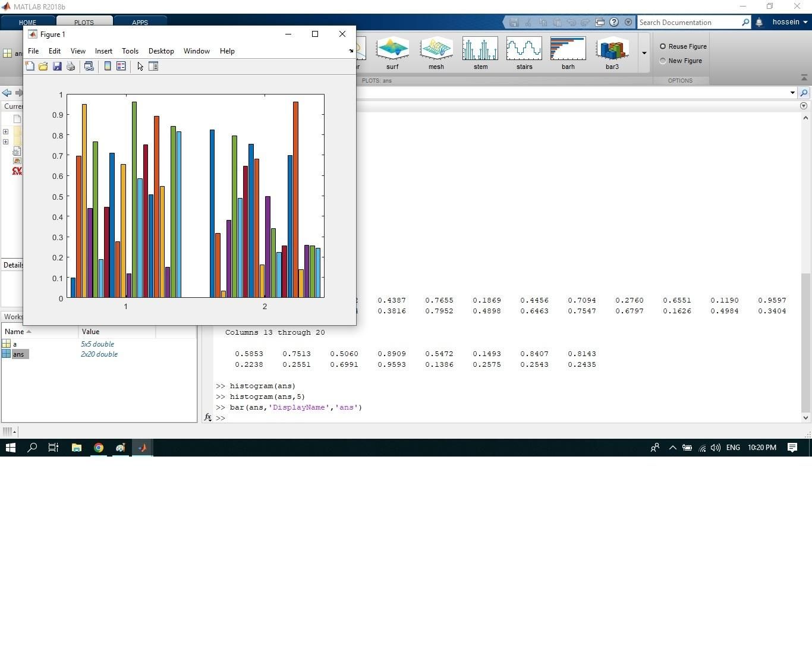Screen dimensions: 812x667
Task: Open the hossein account dropdown
Action: pyautogui.click(x=790, y=22)
